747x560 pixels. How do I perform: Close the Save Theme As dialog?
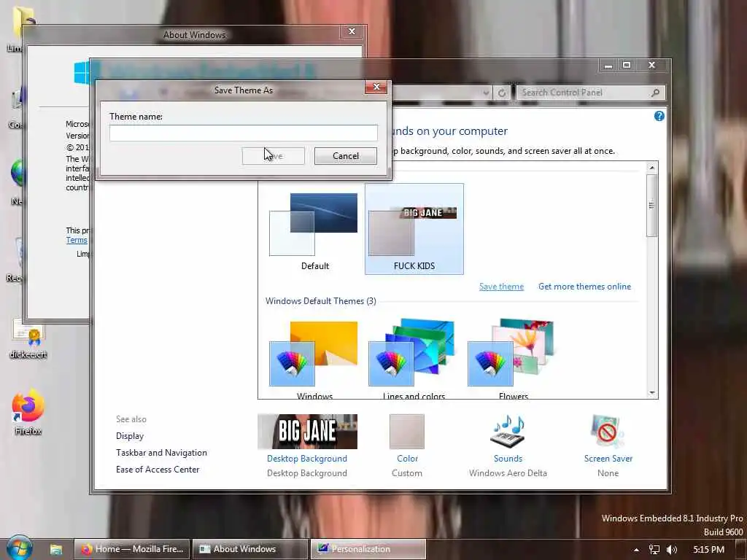(376, 87)
